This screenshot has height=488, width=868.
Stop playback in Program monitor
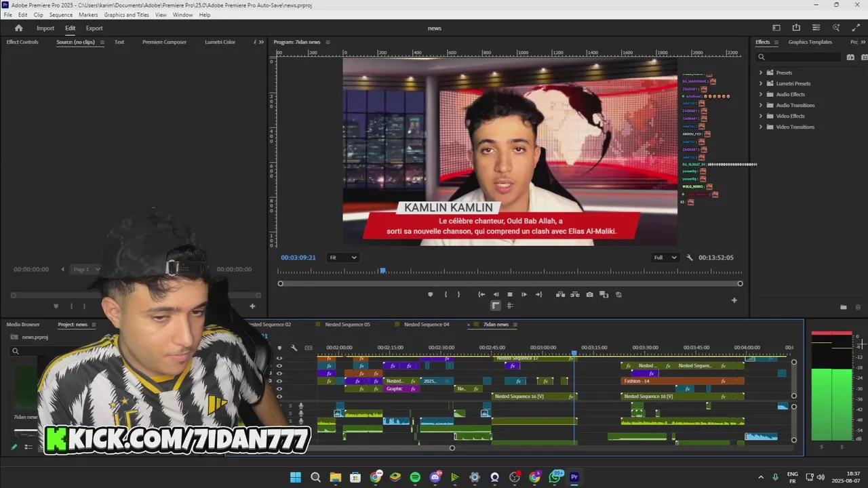click(510, 294)
